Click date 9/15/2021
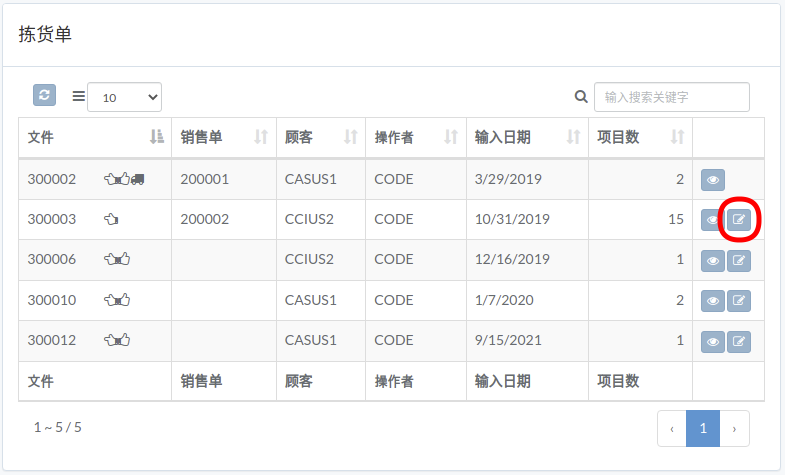The width and height of the screenshot is (785, 475). tap(508, 340)
